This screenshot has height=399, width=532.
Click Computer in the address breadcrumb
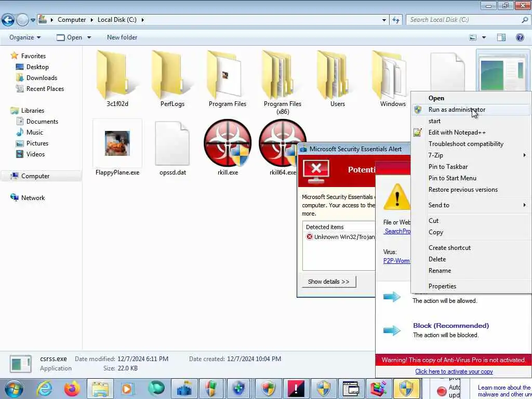click(72, 20)
